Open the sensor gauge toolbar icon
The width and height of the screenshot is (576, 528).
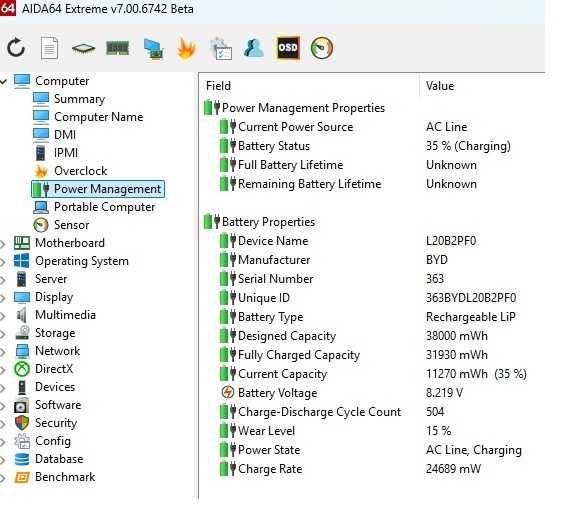pyautogui.click(x=322, y=48)
